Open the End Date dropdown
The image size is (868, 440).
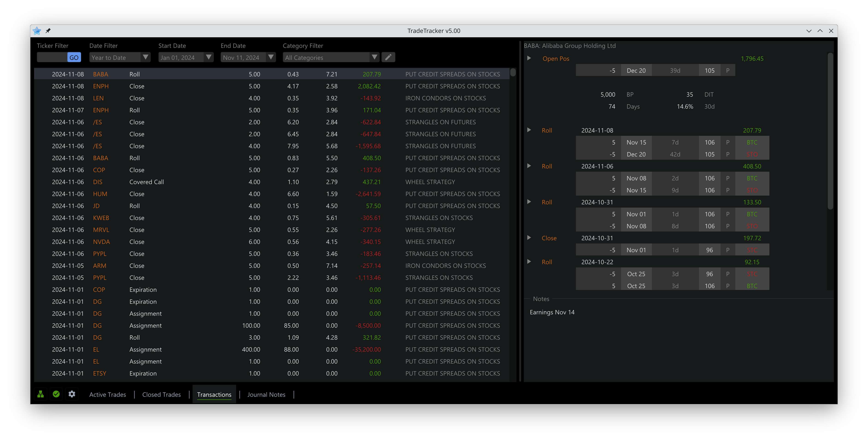click(271, 57)
